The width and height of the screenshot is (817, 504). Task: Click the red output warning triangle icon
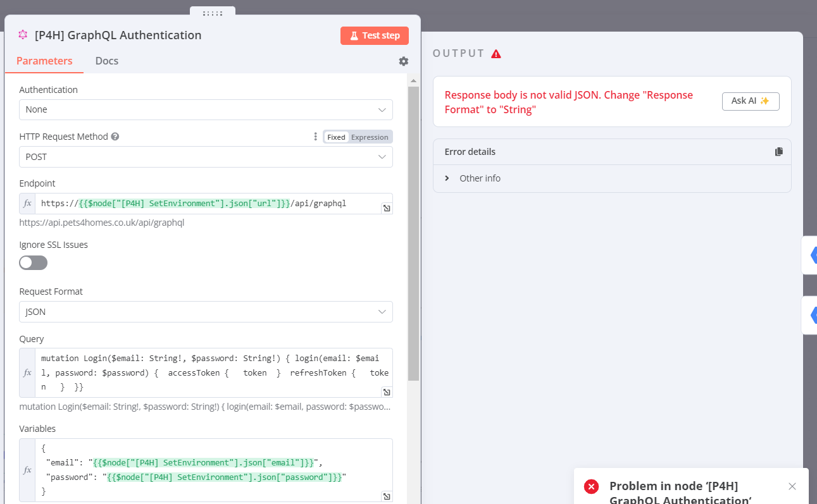pos(496,54)
